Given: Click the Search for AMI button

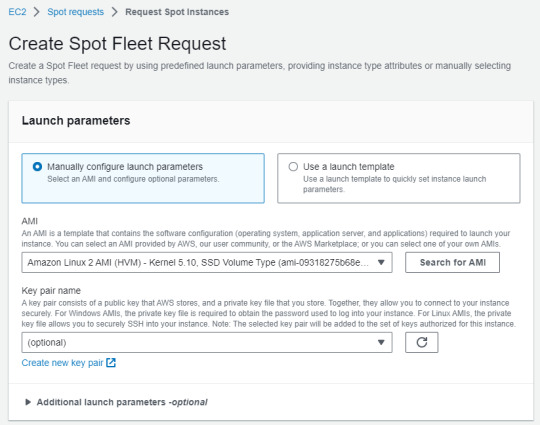Looking at the screenshot, I should 453,262.
